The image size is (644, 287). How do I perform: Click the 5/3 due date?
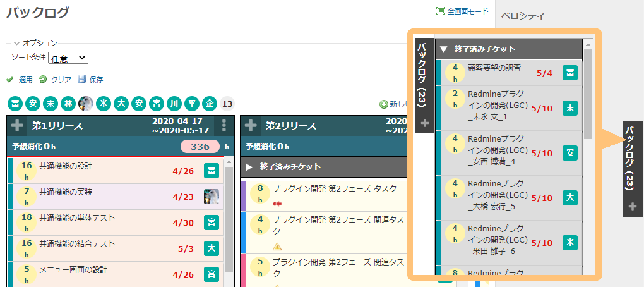(x=186, y=249)
